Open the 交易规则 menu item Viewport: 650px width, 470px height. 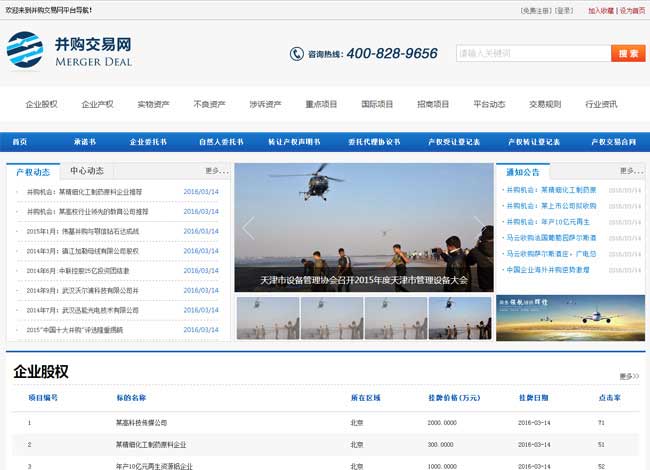[545, 104]
